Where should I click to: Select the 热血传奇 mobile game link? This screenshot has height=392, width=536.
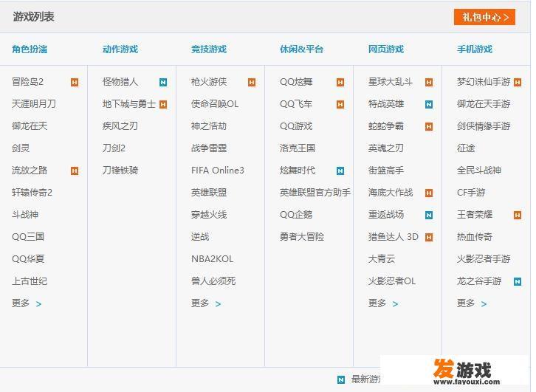coord(475,237)
